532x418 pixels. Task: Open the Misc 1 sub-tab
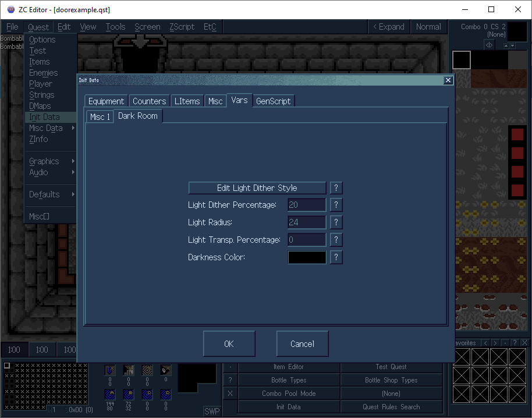100,116
